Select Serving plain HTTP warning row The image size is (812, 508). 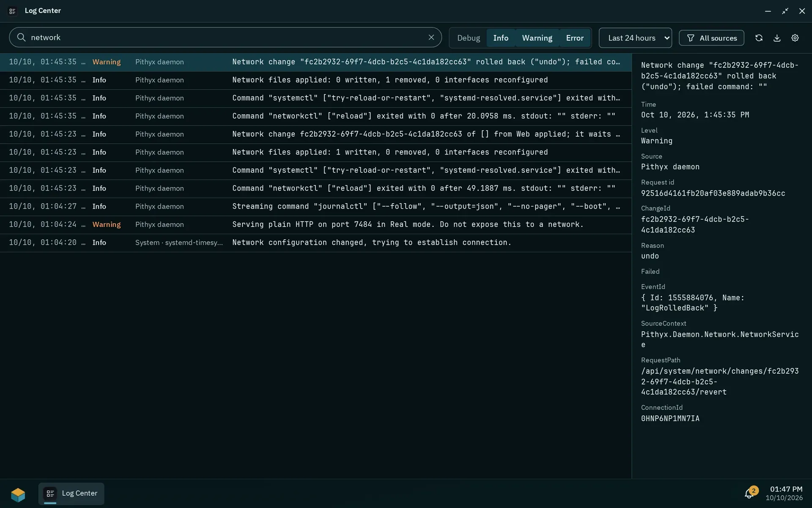[315, 225]
